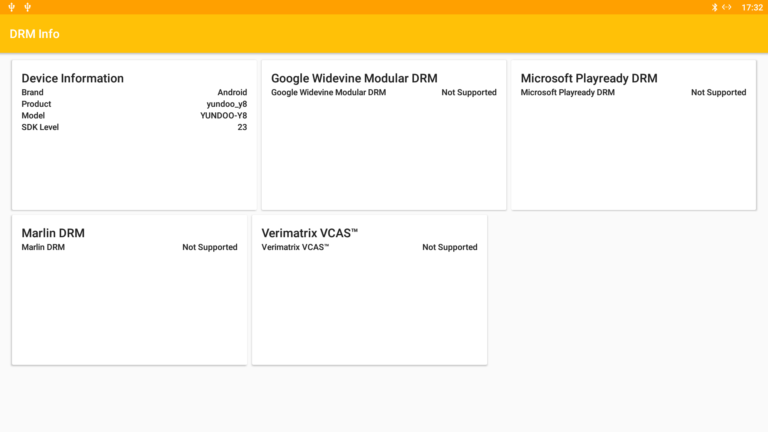Image resolution: width=768 pixels, height=432 pixels.
Task: Tap the Bluetooth status icon
Action: [714, 7]
